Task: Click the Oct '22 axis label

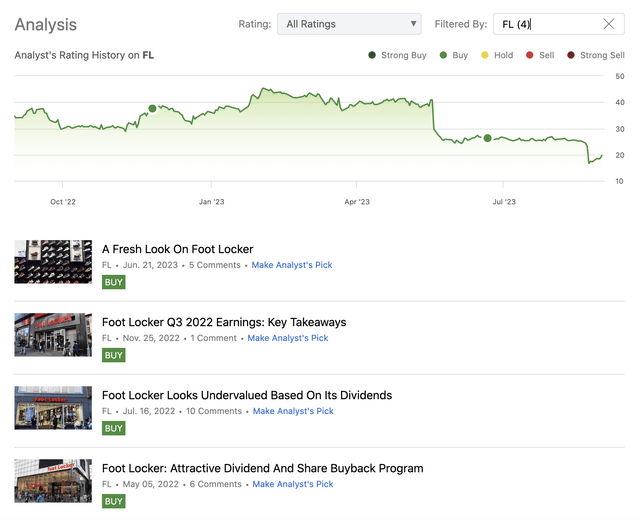Action: [63, 202]
